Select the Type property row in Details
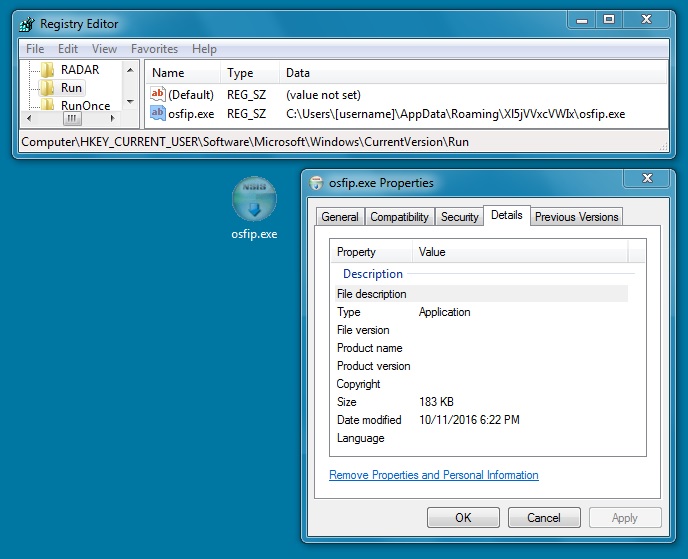The image size is (688, 559). (481, 312)
